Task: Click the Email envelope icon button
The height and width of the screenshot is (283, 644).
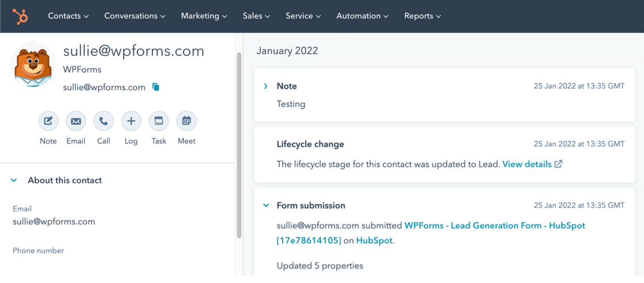Action: pos(76,121)
